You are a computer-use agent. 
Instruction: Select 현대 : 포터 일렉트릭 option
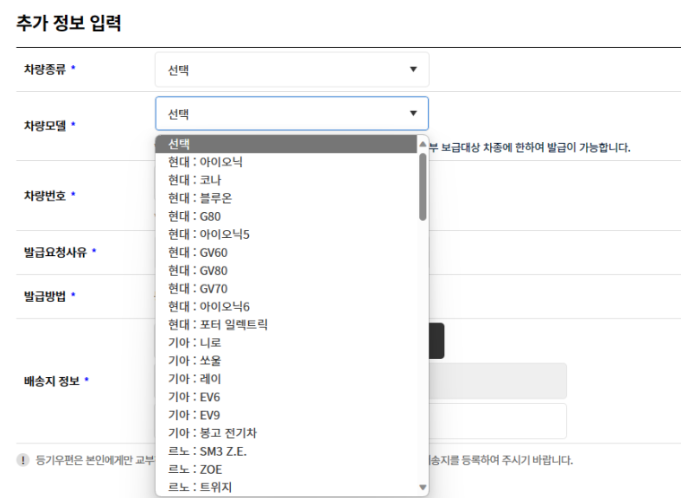[x=286, y=325]
